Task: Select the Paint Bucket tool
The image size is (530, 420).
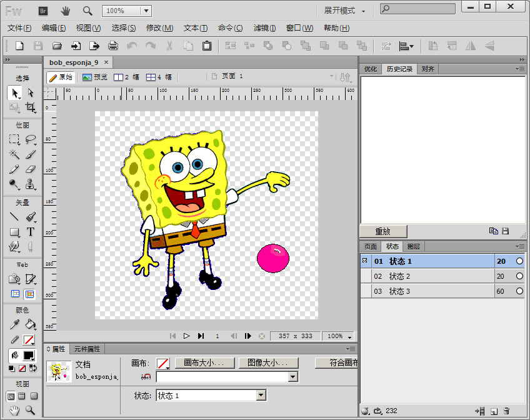Action: click(31, 324)
